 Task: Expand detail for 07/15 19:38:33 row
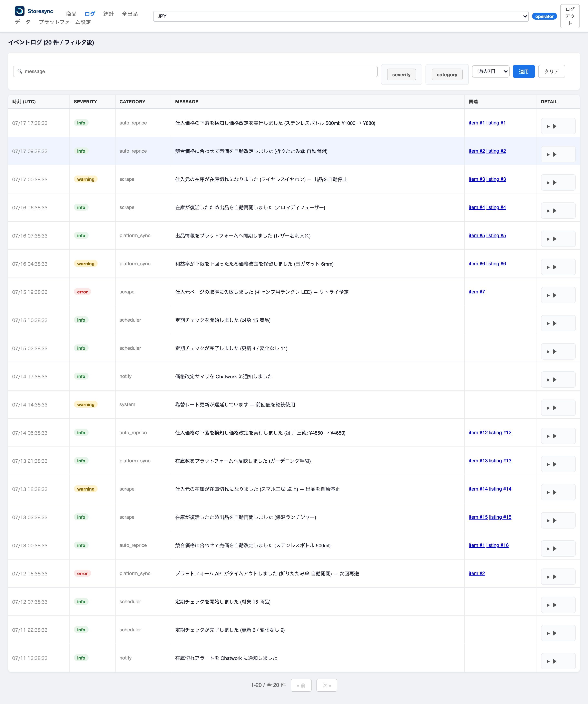pyautogui.click(x=558, y=295)
